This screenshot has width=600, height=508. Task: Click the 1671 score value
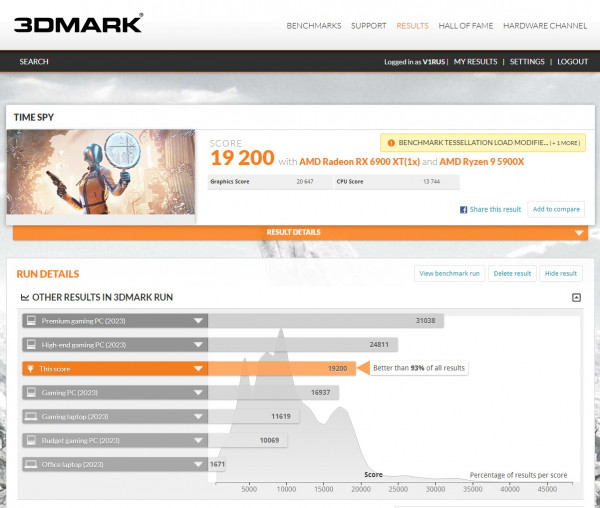pos(217,464)
